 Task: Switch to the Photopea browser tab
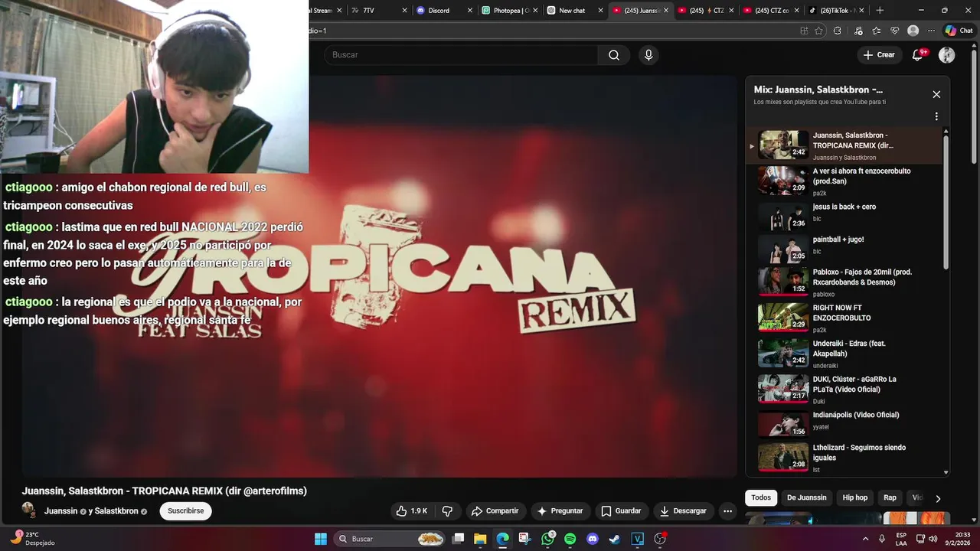click(509, 11)
